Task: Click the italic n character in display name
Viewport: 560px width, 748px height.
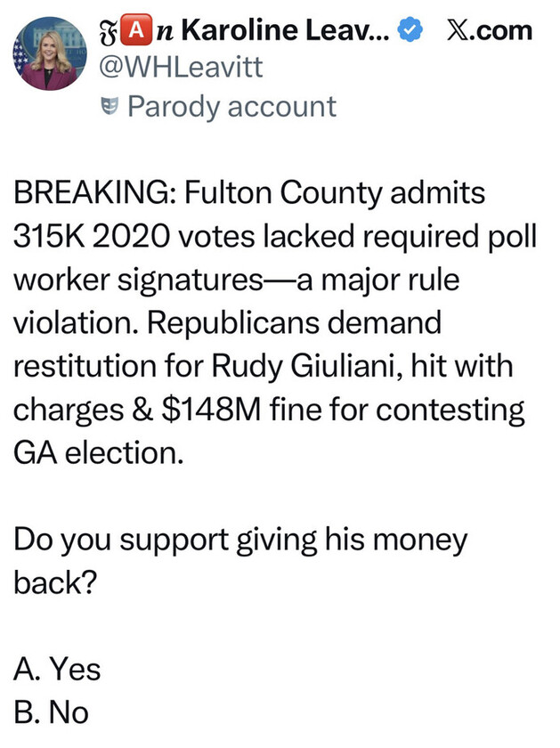Action: [153, 30]
